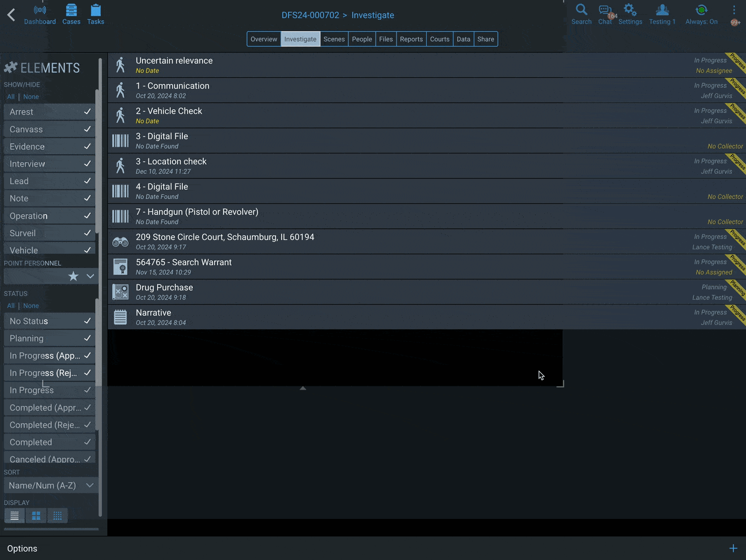The height and width of the screenshot is (560, 746).
Task: Click the back arrow icon
Action: (x=11, y=14)
